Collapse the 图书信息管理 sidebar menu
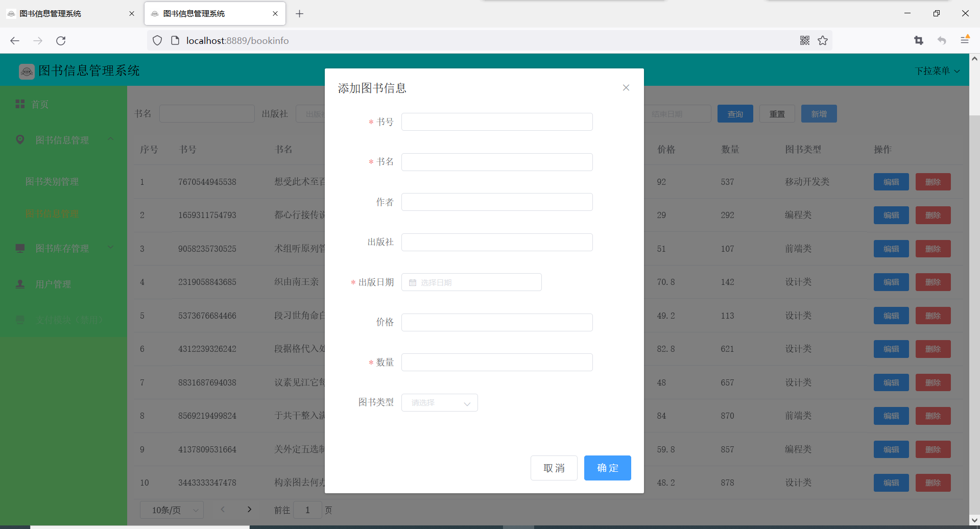980x529 pixels. (x=63, y=140)
